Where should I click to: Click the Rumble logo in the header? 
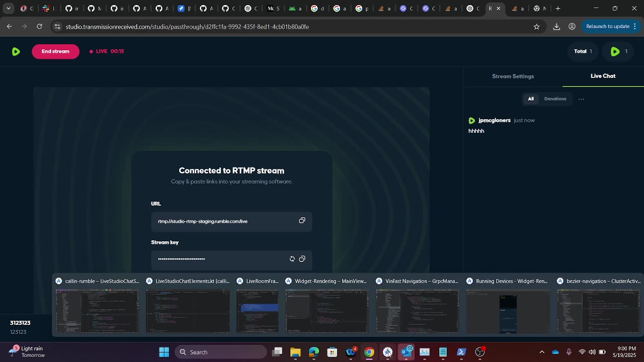click(16, 51)
